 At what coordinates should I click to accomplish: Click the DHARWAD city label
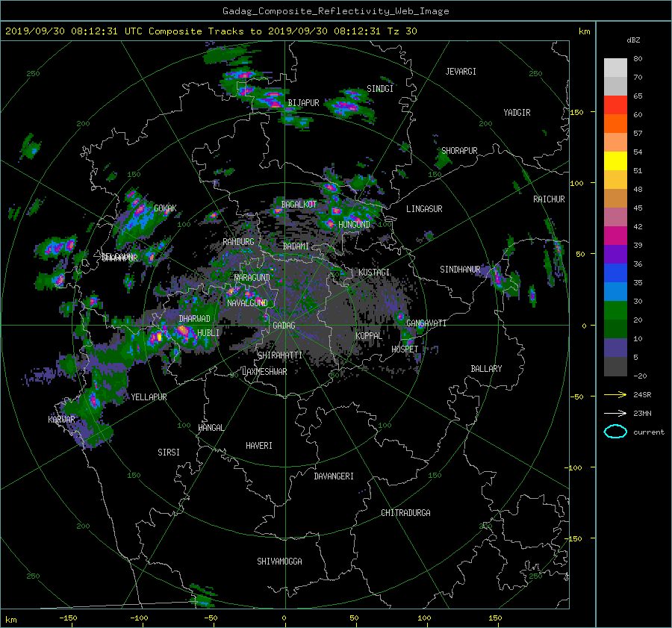[195, 319]
